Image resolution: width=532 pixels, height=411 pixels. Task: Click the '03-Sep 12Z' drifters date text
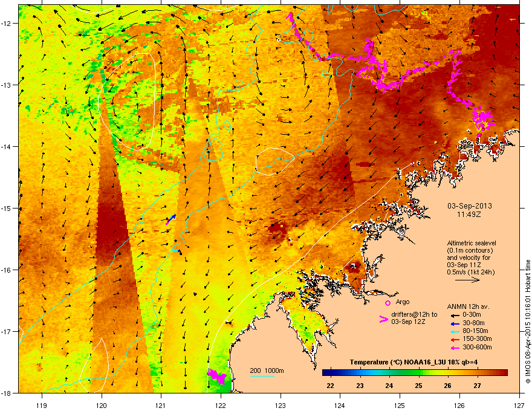408,322
